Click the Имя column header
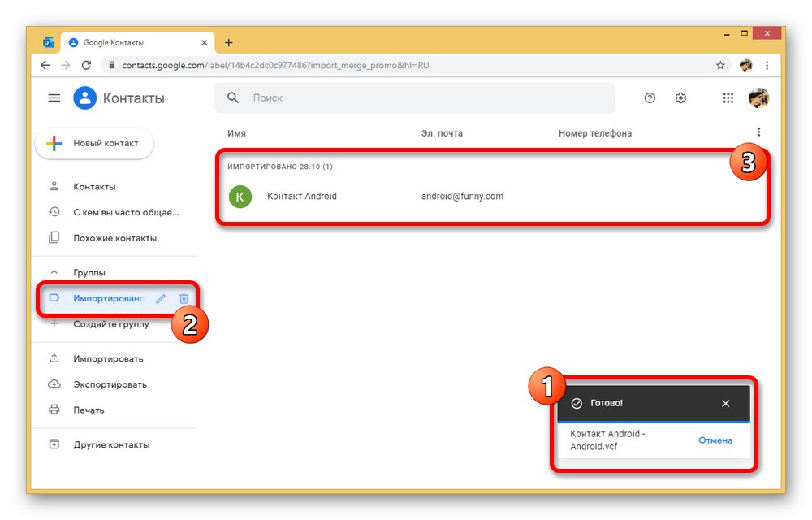Viewport: 812px width, 520px height. click(236, 133)
